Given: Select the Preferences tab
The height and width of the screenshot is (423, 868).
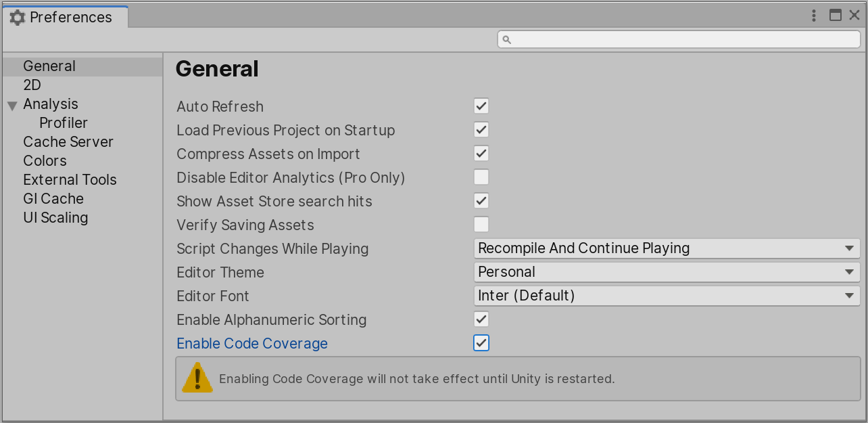Looking at the screenshot, I should click(65, 18).
